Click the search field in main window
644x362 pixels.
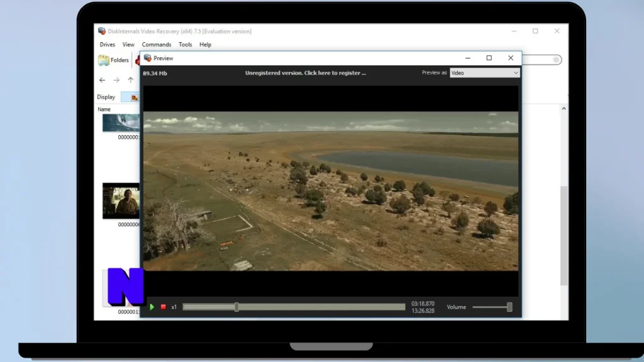click(x=541, y=60)
